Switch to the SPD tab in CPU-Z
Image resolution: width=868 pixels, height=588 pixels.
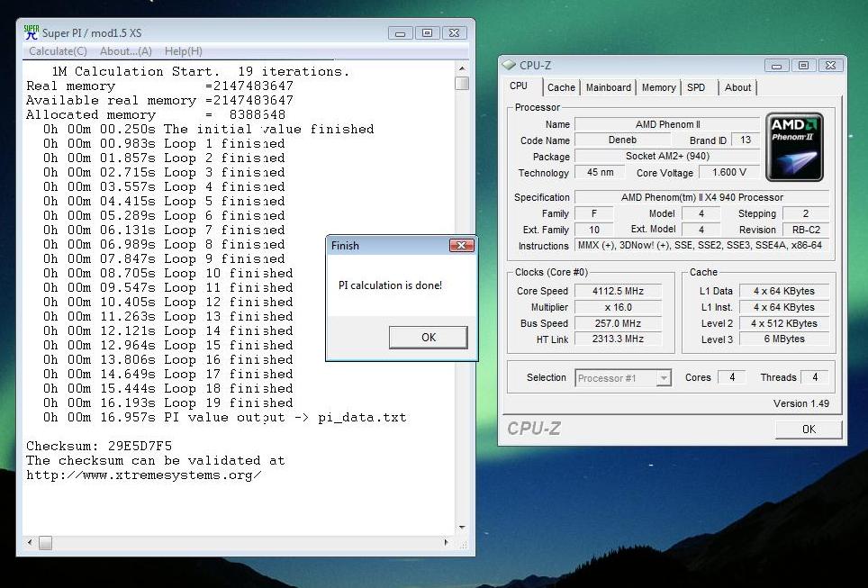pos(696,87)
